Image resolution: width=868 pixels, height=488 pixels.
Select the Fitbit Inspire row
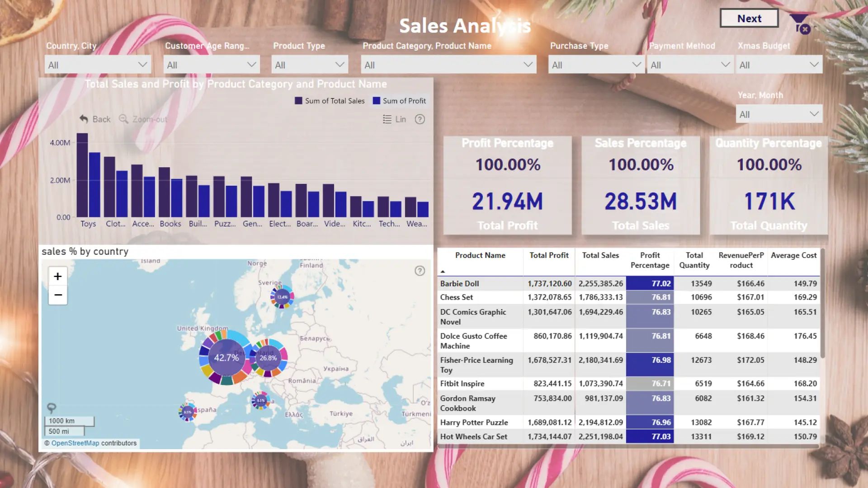pyautogui.click(x=628, y=384)
